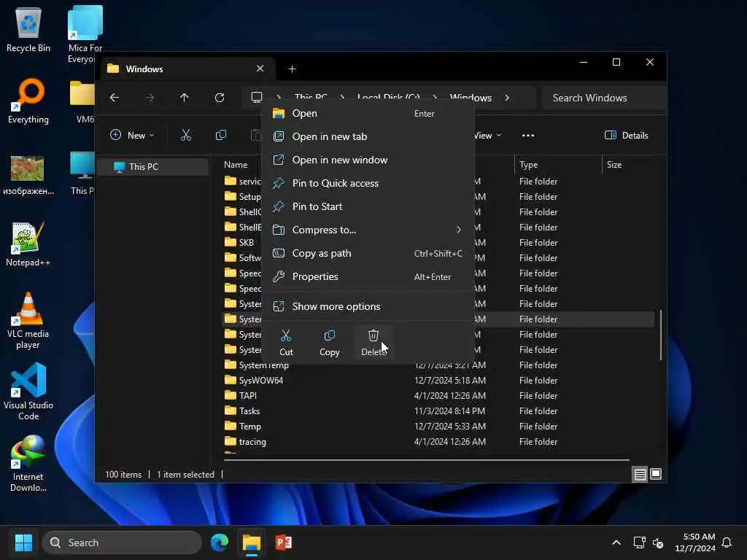Click toolbar Copy icon

tap(221, 135)
